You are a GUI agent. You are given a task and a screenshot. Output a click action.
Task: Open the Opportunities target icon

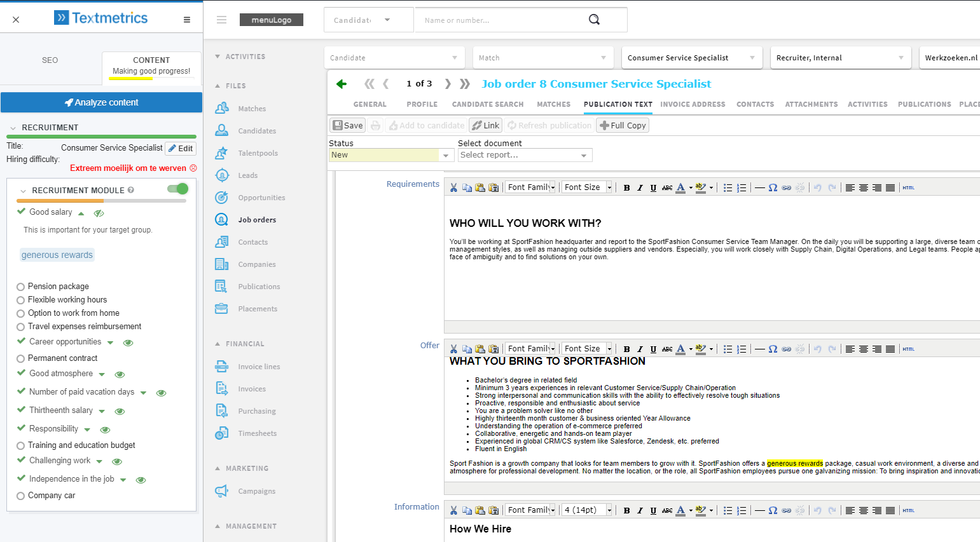tap(221, 198)
